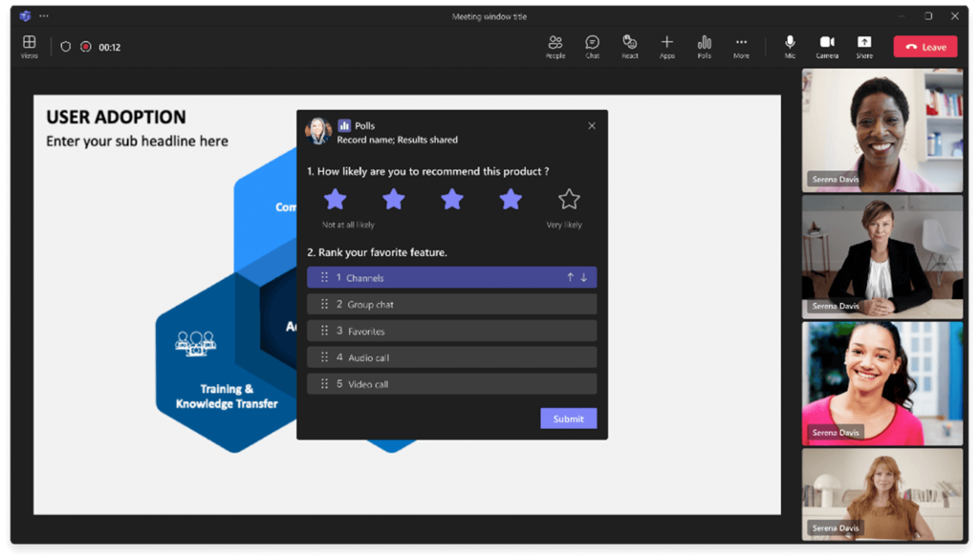Close the Polls dialog
This screenshot has height=560, width=979.
click(591, 125)
